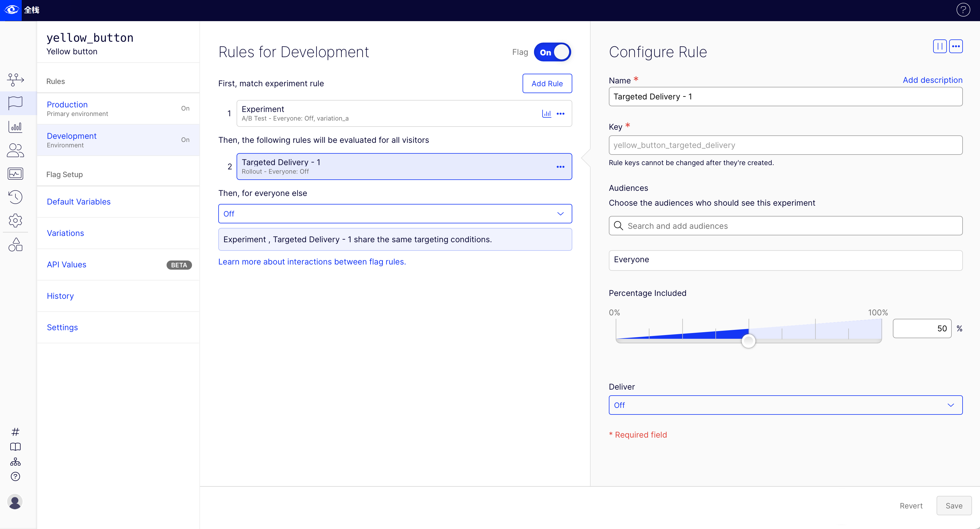The image size is (980, 529).
Task: Open the Variations section
Action: pos(65,233)
